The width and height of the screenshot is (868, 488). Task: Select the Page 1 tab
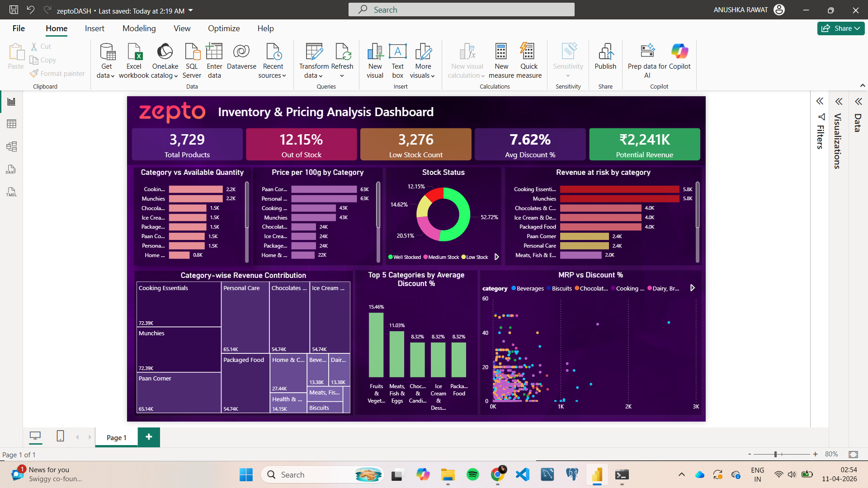tap(116, 437)
